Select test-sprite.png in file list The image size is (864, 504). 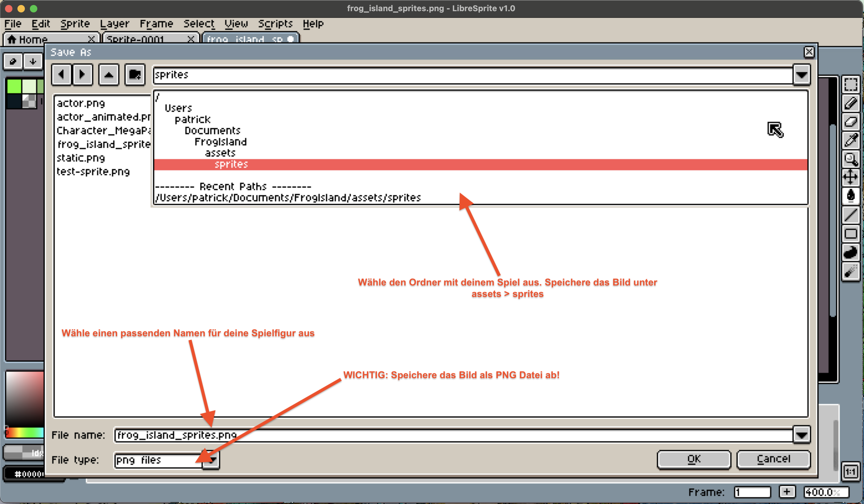pos(93,172)
